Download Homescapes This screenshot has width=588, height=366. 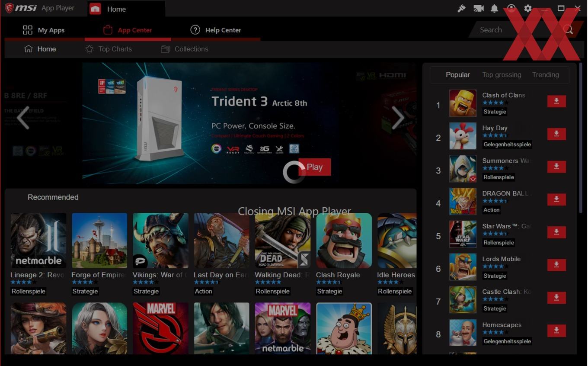coord(556,331)
